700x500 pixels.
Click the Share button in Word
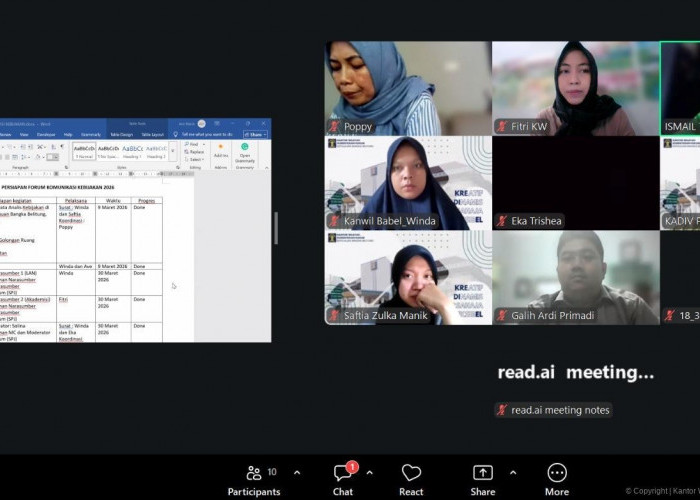[255, 134]
